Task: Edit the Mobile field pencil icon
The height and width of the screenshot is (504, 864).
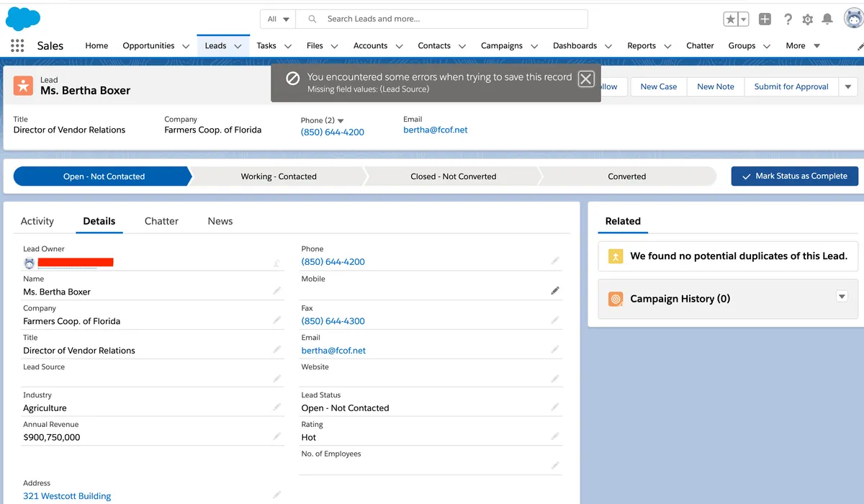Action: coord(555,290)
